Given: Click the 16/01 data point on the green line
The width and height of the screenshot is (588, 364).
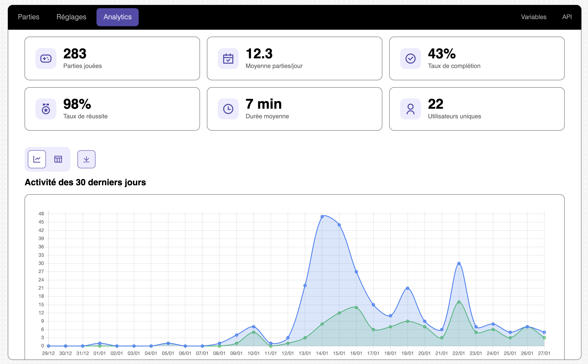Looking at the screenshot, I should (356, 307).
